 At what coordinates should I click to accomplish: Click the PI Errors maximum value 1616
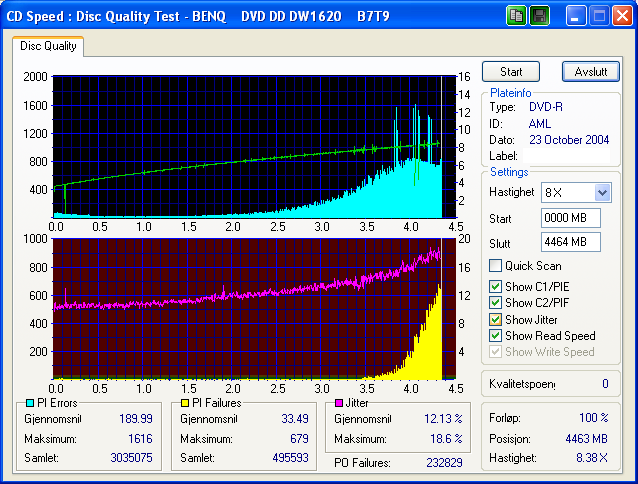click(x=140, y=439)
